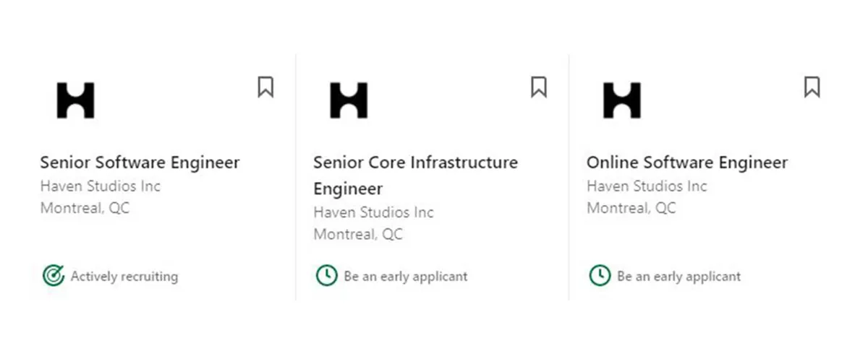Image resolution: width=868 pixels, height=359 pixels.
Task: Click early applicant text on Online Software card
Action: tap(678, 276)
